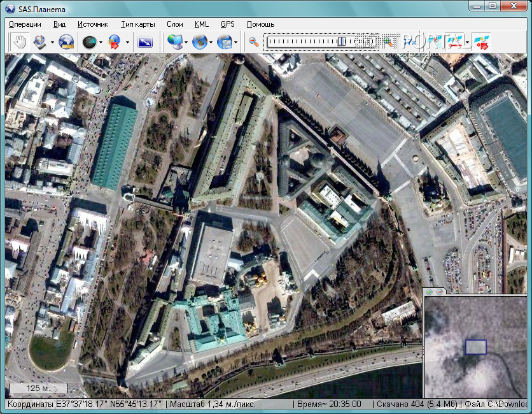Click the zoom in magnifier icon

pos(388,42)
